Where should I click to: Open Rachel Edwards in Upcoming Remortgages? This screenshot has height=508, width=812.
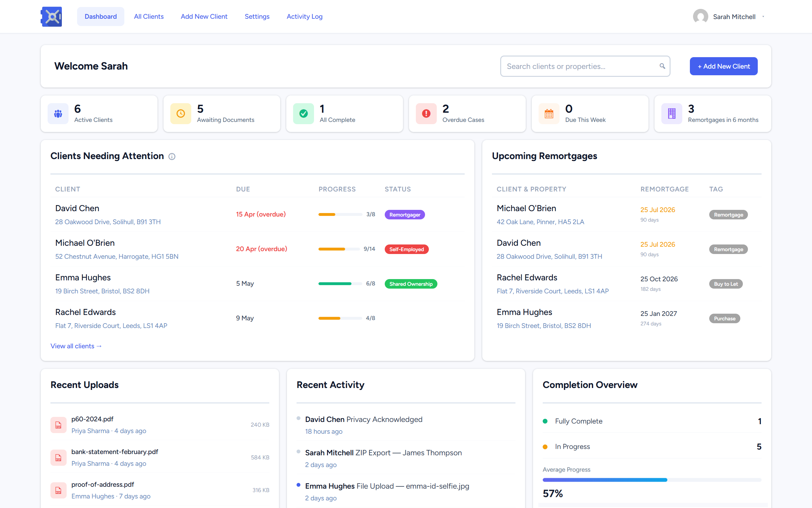coord(527,277)
